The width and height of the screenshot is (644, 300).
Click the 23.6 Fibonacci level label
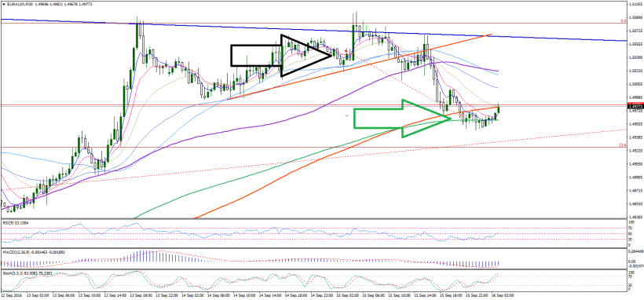point(622,145)
